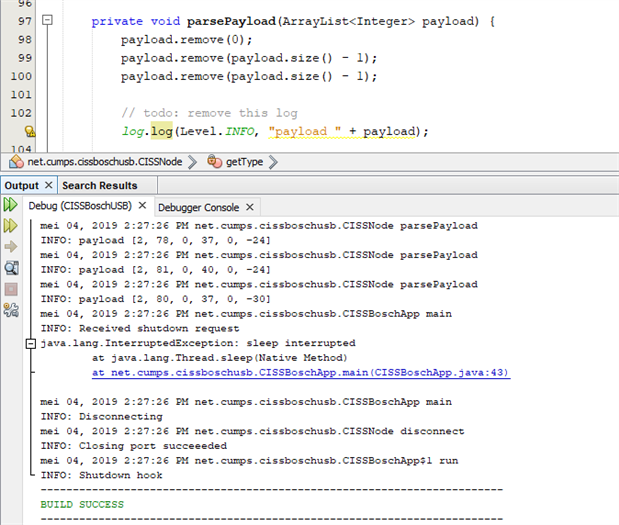Viewport: 619px width, 525px height.
Task: Click the magnifier icon in Output sidebar
Action: [11, 267]
